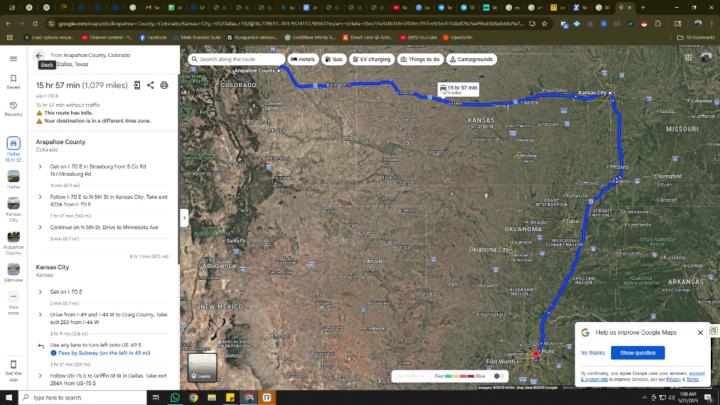The height and width of the screenshot is (405, 720).
Task: Open the Google apps grid
Action: coord(688,57)
